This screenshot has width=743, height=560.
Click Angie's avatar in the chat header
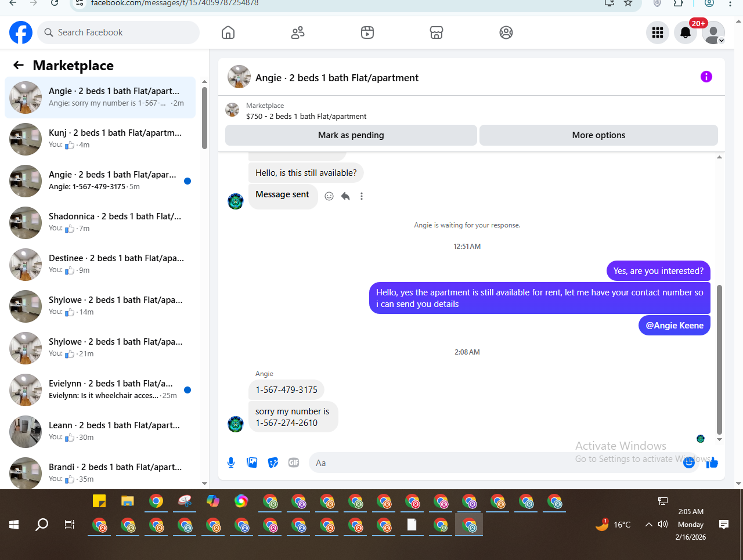[239, 77]
